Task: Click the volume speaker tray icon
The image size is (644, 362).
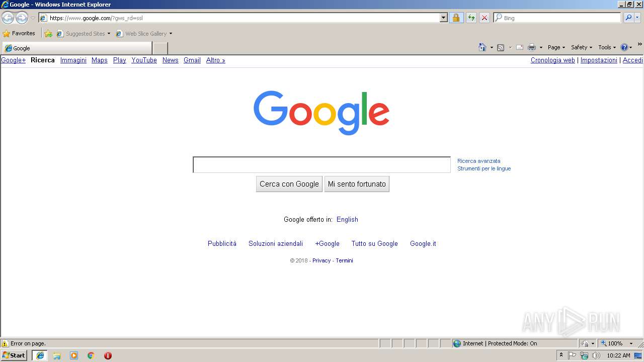Action: pos(596,355)
